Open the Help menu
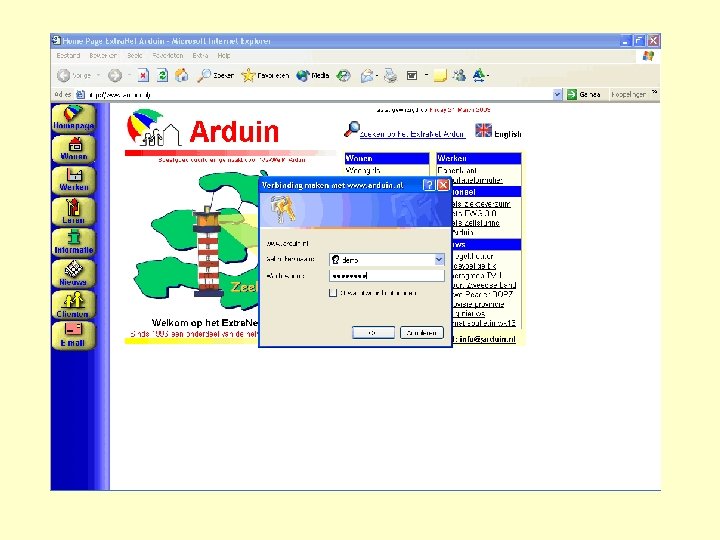Image resolution: width=720 pixels, height=540 pixels. coord(224,56)
